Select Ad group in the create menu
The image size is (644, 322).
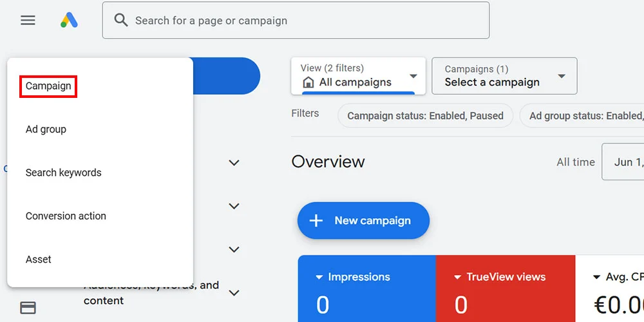46,129
